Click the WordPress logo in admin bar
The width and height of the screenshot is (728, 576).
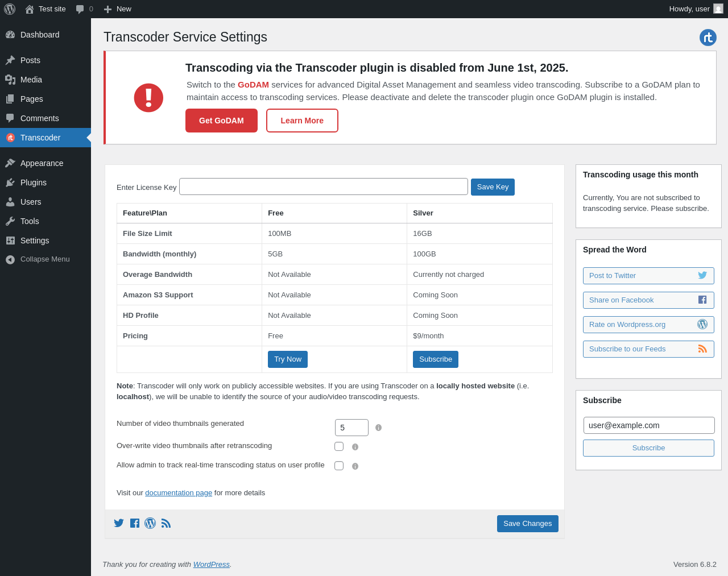click(x=10, y=9)
